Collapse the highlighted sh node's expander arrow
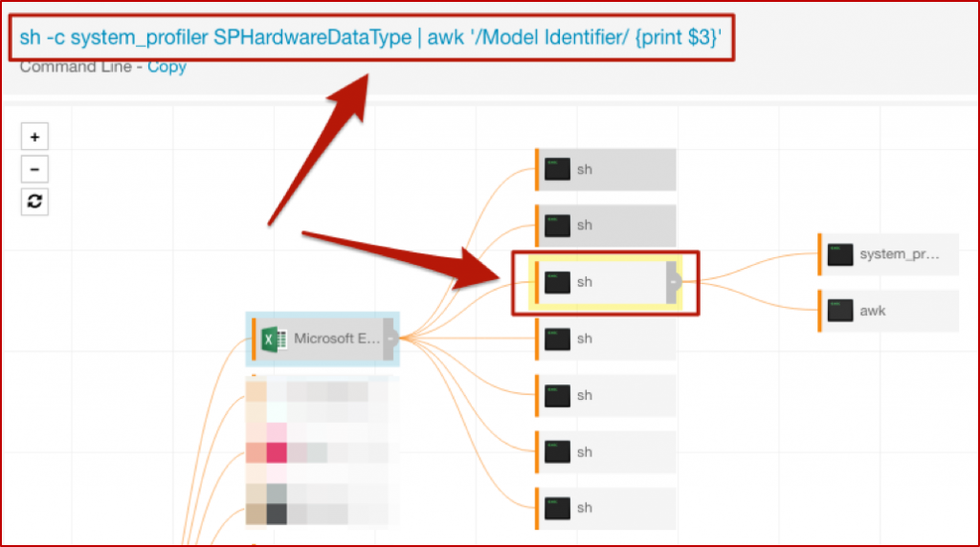The image size is (980, 547). pos(673,282)
